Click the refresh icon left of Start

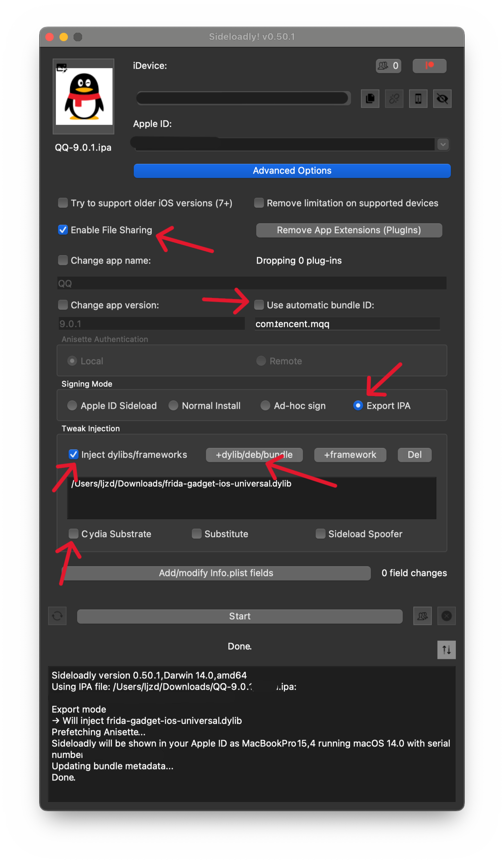click(x=57, y=616)
